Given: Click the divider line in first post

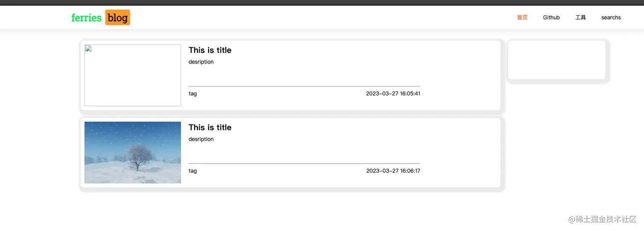Looking at the screenshot, I should tap(304, 86).
